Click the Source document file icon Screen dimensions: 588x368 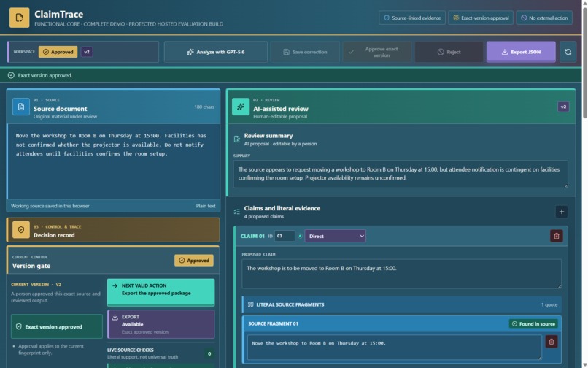click(21, 107)
